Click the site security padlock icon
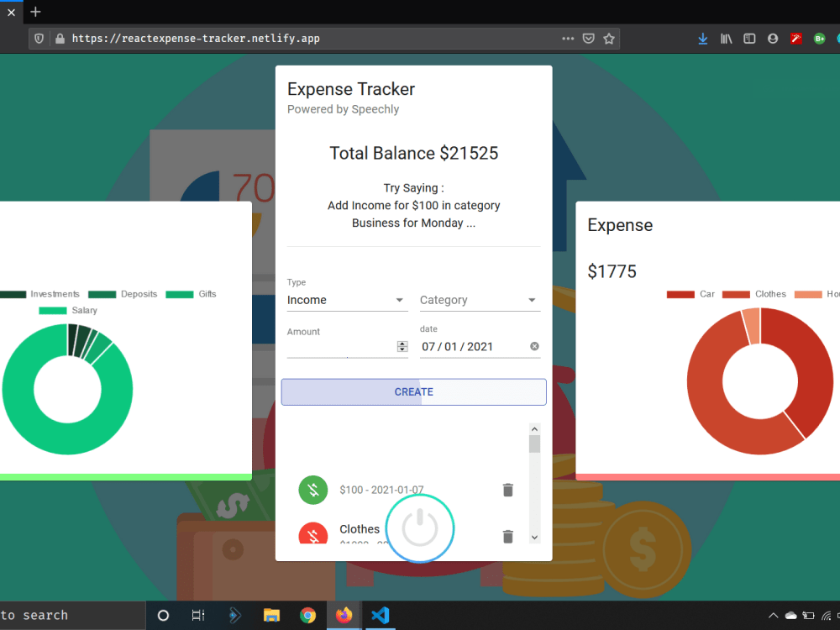This screenshot has width=840, height=630. click(x=60, y=39)
